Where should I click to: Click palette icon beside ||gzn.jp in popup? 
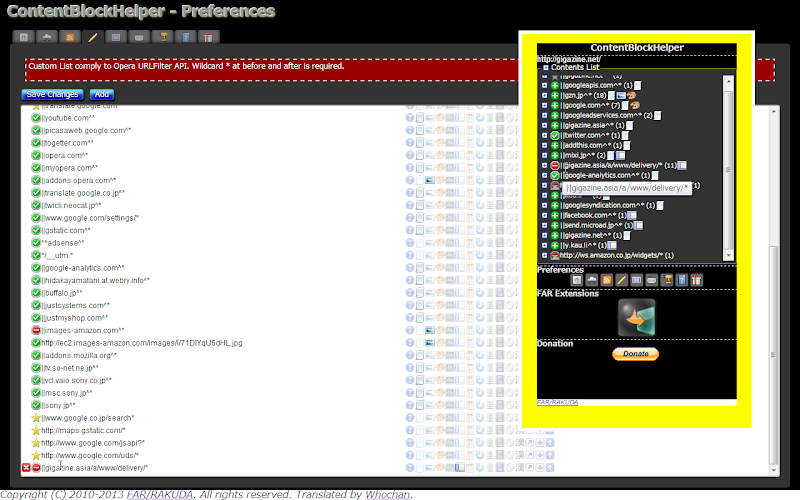pyautogui.click(x=631, y=95)
